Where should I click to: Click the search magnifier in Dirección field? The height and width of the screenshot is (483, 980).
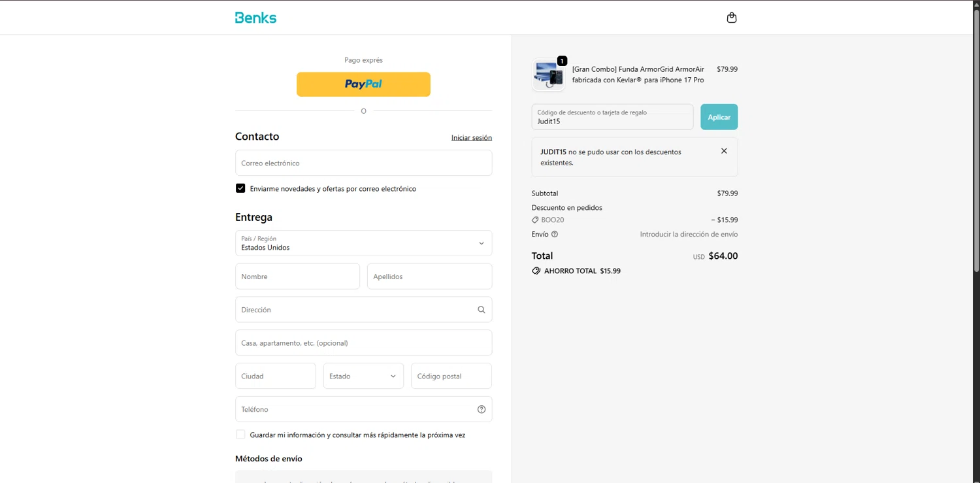[x=482, y=310]
